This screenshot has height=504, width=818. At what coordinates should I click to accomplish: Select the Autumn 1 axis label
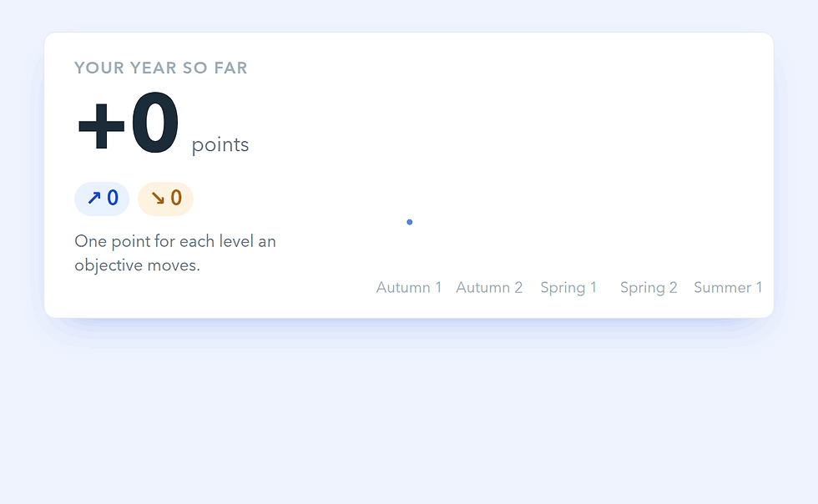(409, 288)
